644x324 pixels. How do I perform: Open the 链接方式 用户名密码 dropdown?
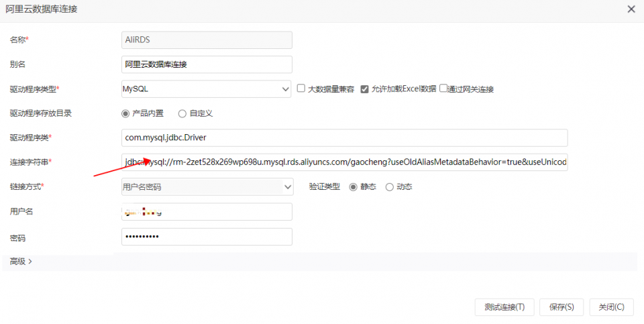click(207, 187)
